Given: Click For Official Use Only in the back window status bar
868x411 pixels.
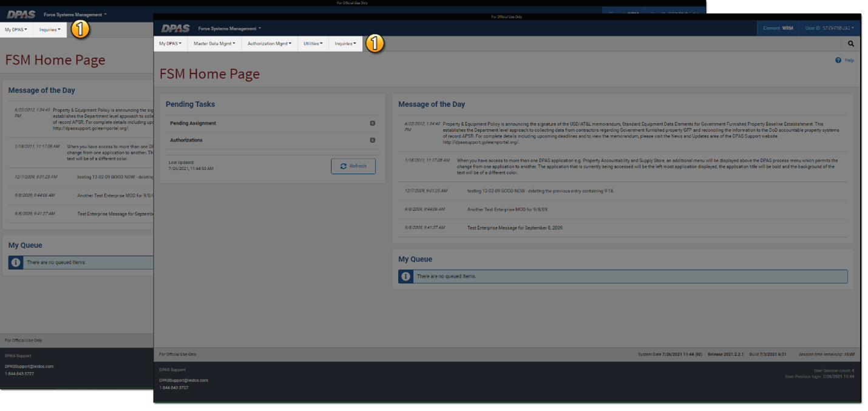Looking at the screenshot, I should click(24, 340).
